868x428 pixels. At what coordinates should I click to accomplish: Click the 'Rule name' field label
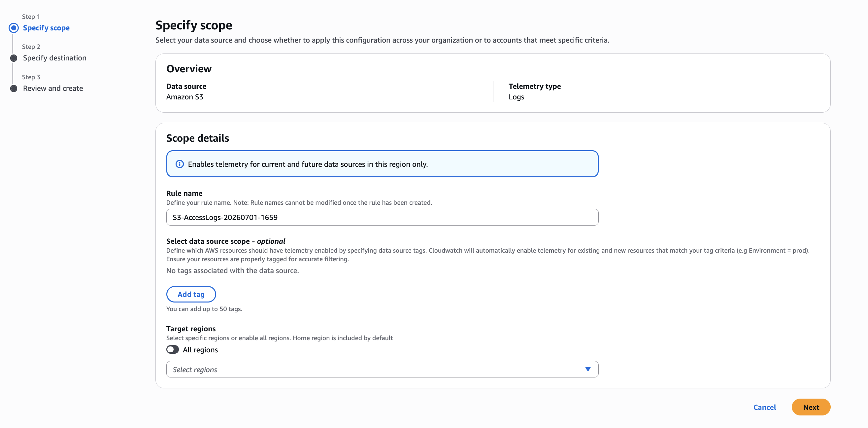[x=184, y=194]
